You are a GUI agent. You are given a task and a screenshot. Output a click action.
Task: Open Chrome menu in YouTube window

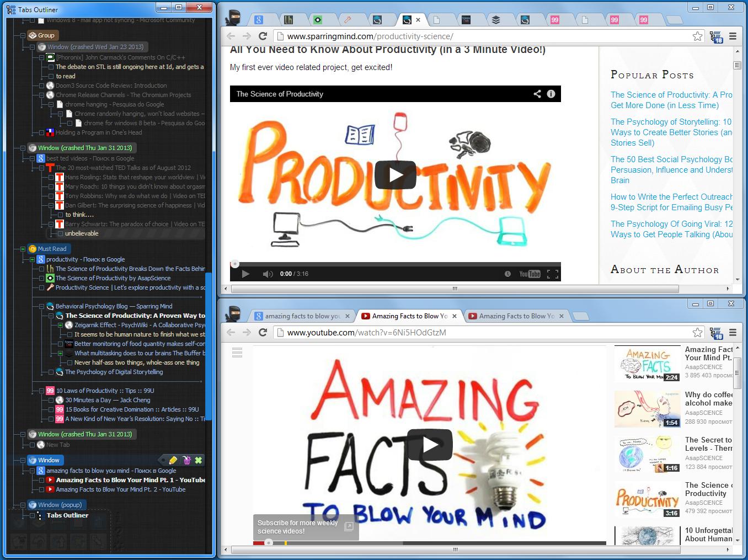point(733,333)
